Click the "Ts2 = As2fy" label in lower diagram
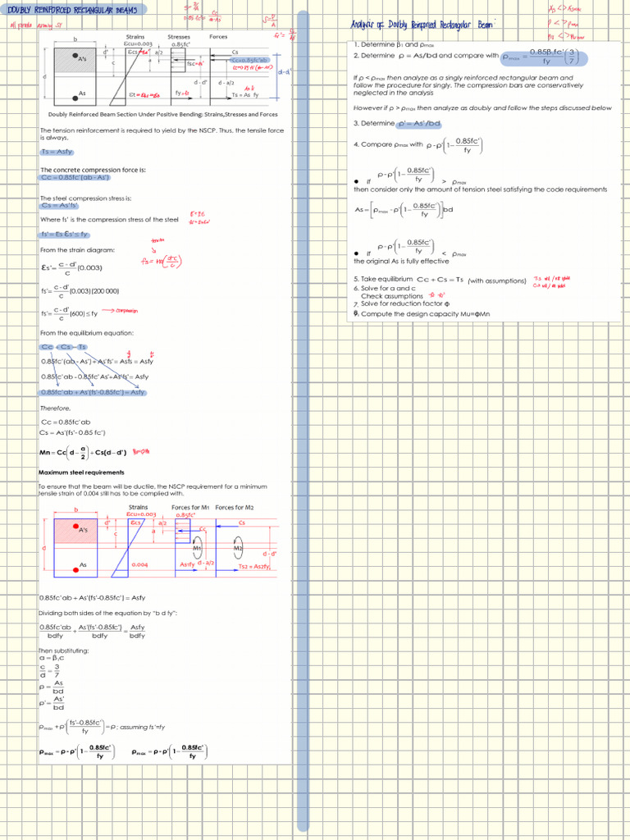The image size is (630, 840). coord(254,566)
